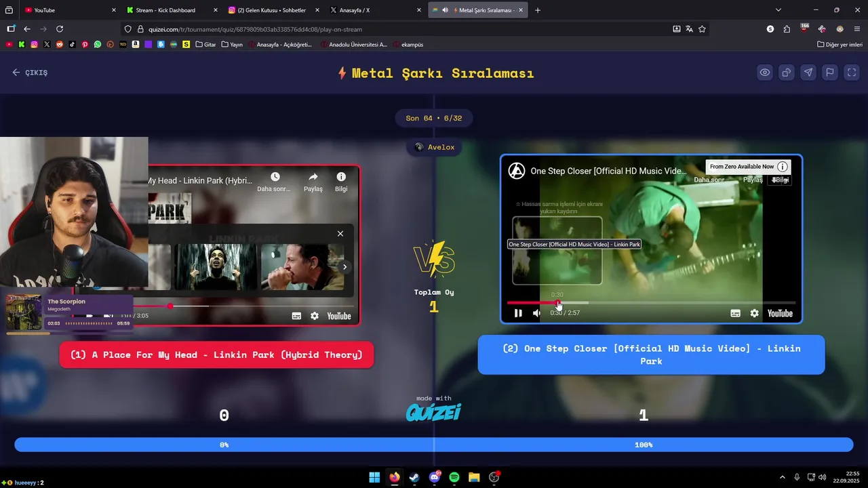
Task: Open Spotify from the taskbar
Action: (454, 477)
